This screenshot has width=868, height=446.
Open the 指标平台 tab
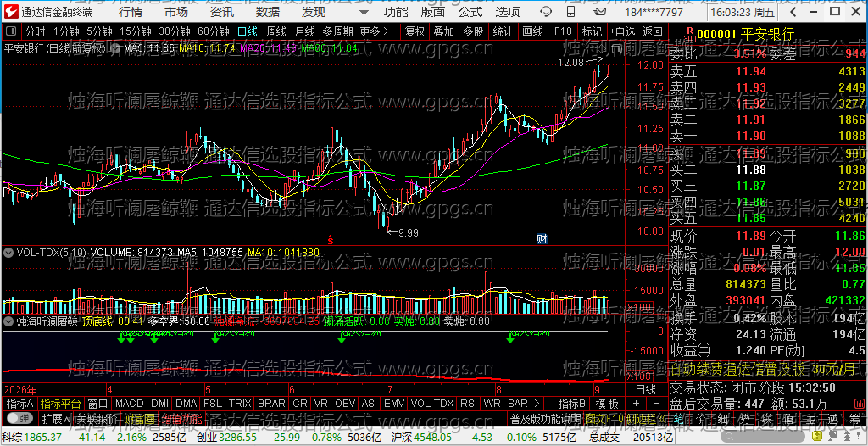(61, 404)
